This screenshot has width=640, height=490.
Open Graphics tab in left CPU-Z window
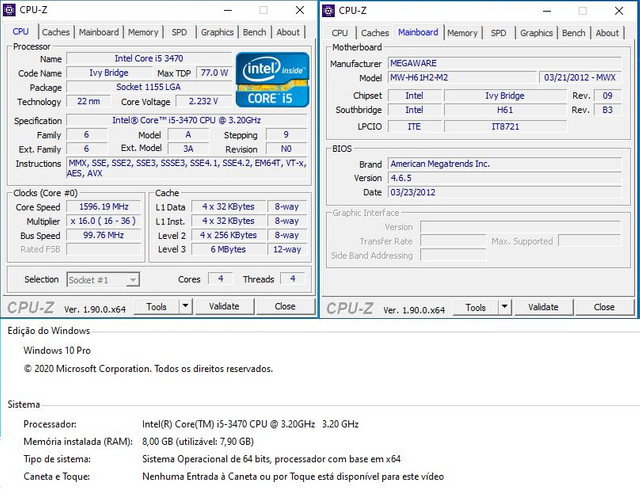217,32
